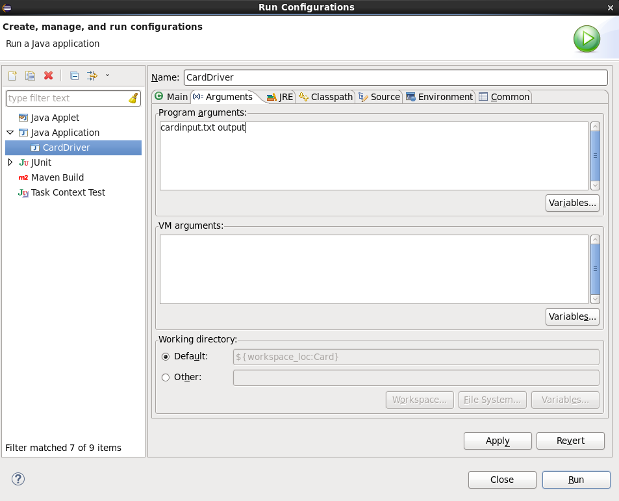Click the Duplicate launch configuration icon

coord(30,75)
